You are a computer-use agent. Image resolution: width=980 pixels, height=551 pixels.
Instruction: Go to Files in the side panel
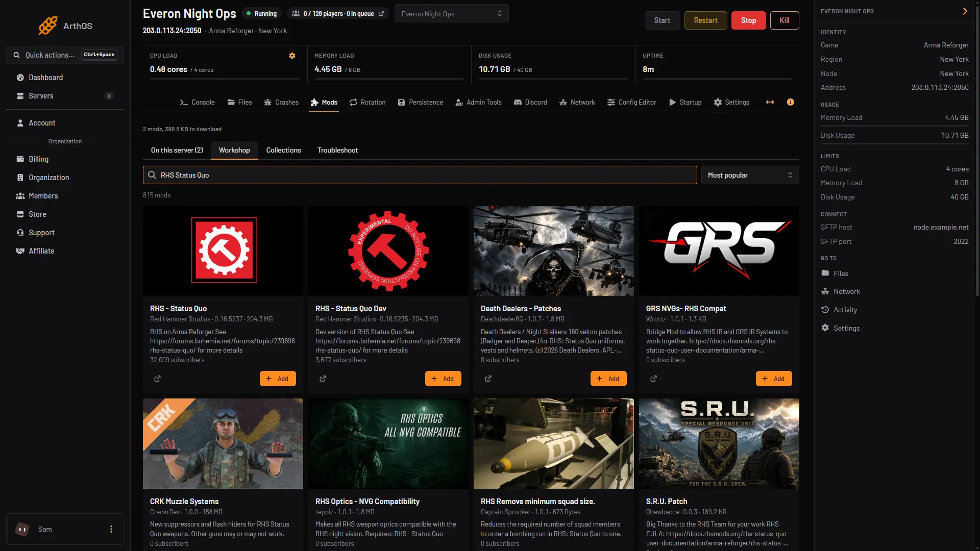coord(835,273)
